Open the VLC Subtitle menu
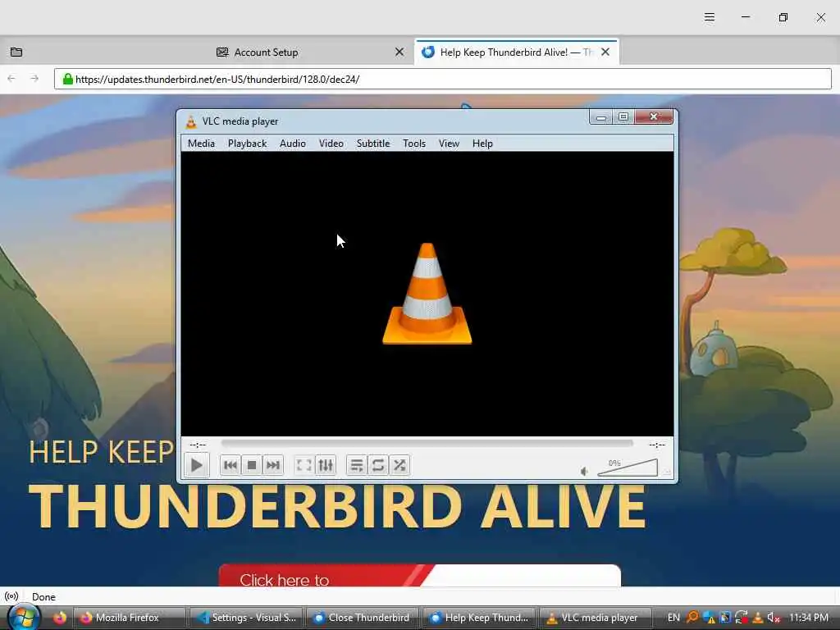Viewport: 840px width, 630px height. coord(373,144)
